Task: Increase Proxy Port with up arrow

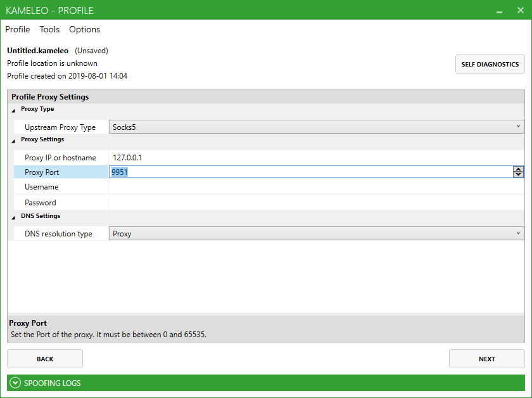Action: click(x=518, y=169)
